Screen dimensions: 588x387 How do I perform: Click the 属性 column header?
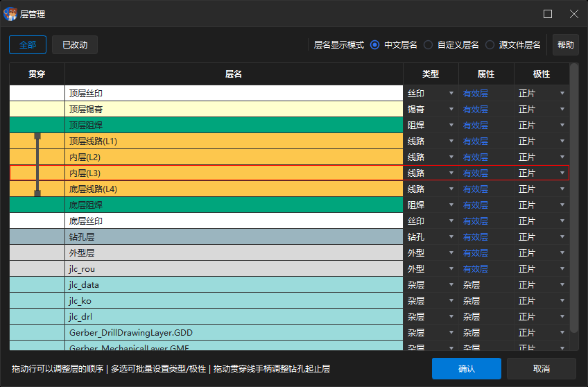pos(486,74)
